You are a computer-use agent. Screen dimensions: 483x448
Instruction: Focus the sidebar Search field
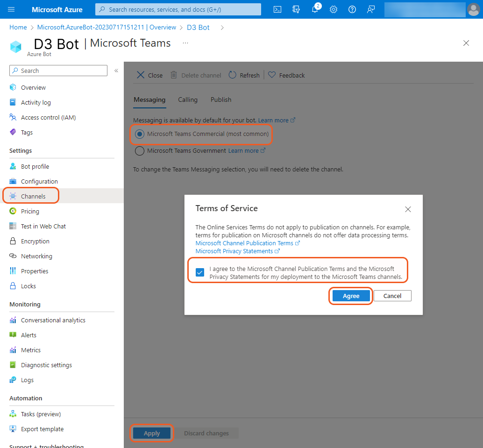58,71
